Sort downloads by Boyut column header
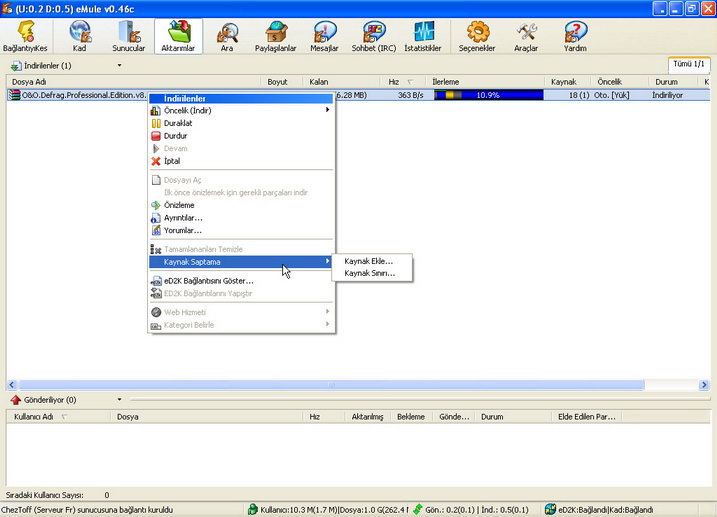 [282, 82]
